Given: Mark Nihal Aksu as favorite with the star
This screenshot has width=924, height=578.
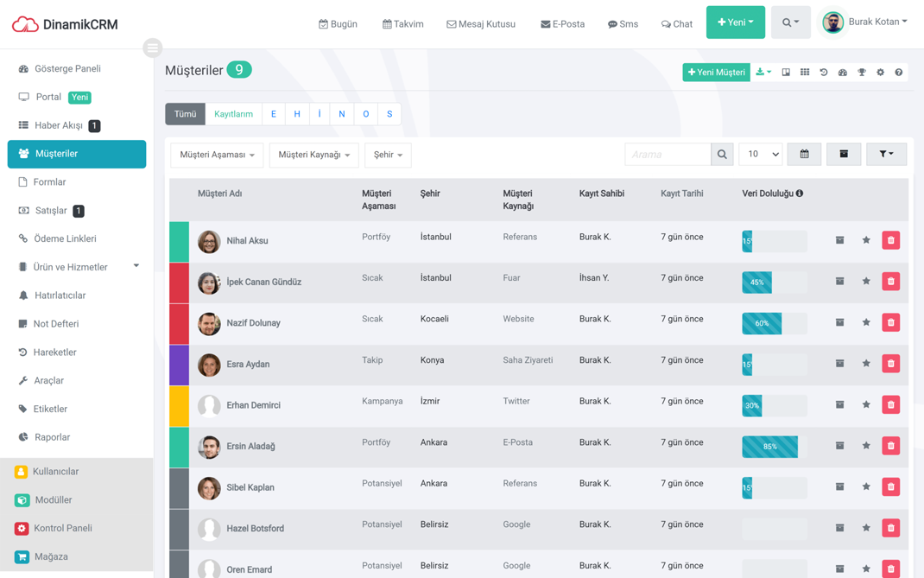Looking at the screenshot, I should click(866, 240).
